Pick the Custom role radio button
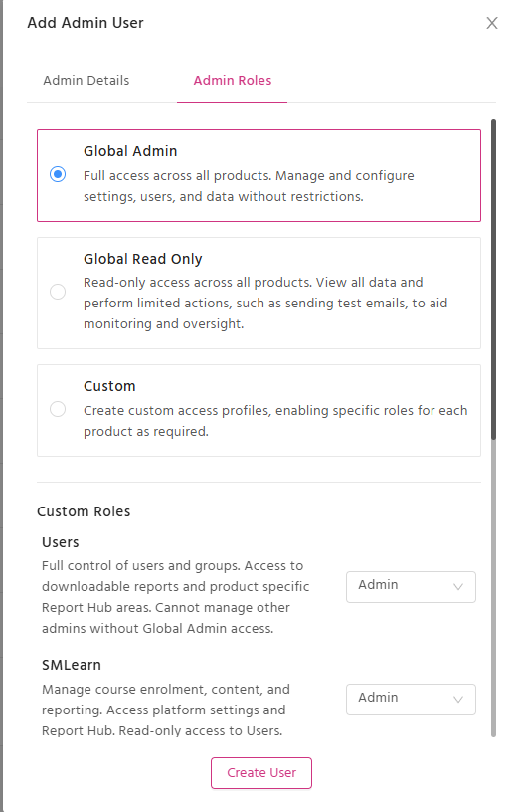 (58, 409)
